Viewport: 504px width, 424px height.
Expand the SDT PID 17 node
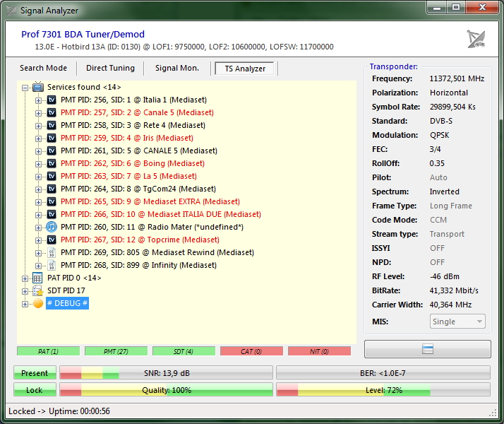coord(25,291)
